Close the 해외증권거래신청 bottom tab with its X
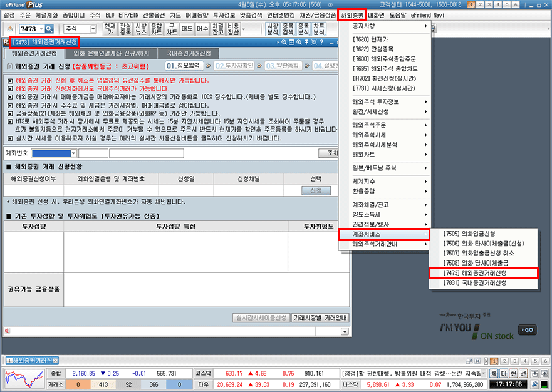552x392 pixels. [56, 360]
